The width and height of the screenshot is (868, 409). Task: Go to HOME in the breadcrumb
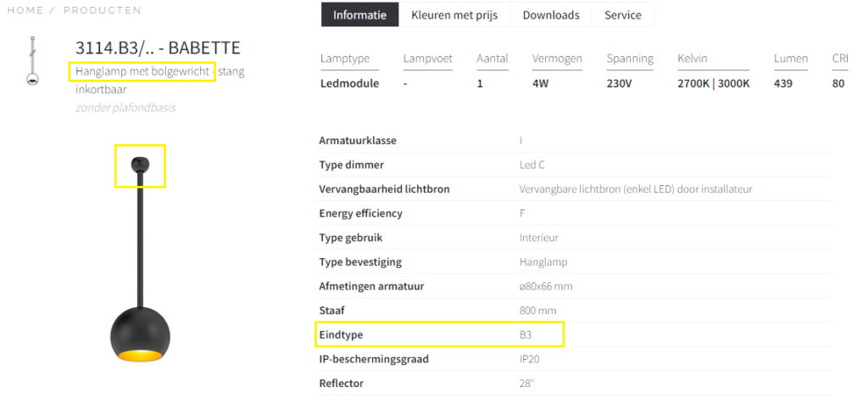point(25,10)
